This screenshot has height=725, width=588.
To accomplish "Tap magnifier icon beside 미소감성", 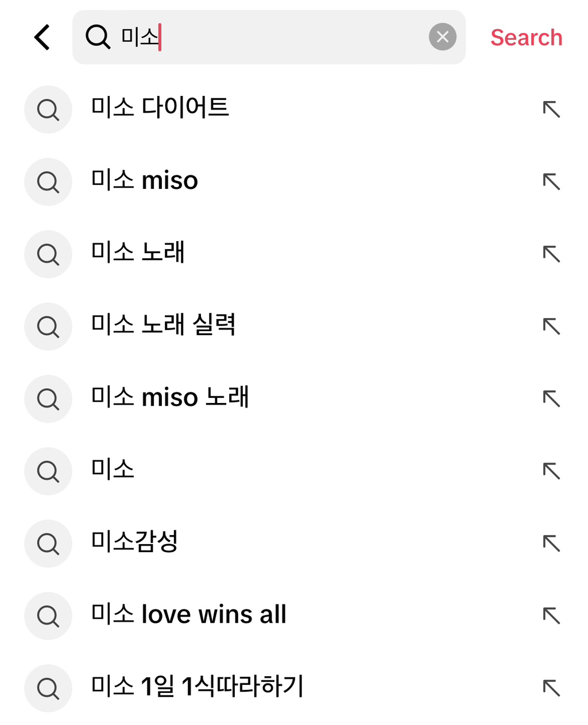I will (48, 544).
